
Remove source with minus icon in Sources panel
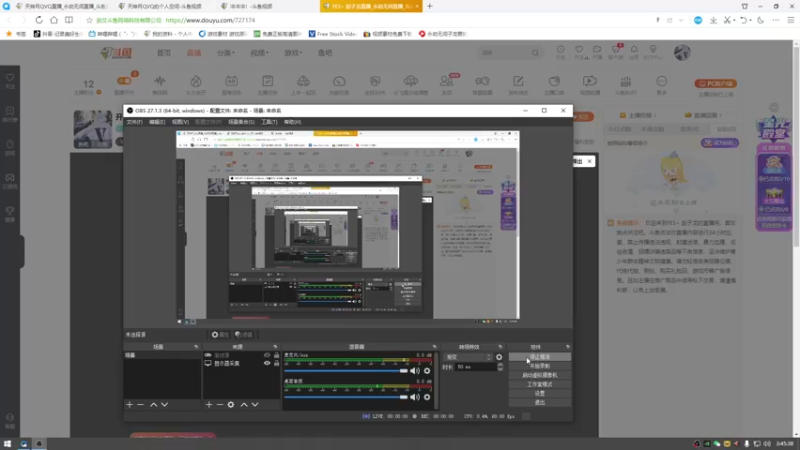point(220,405)
